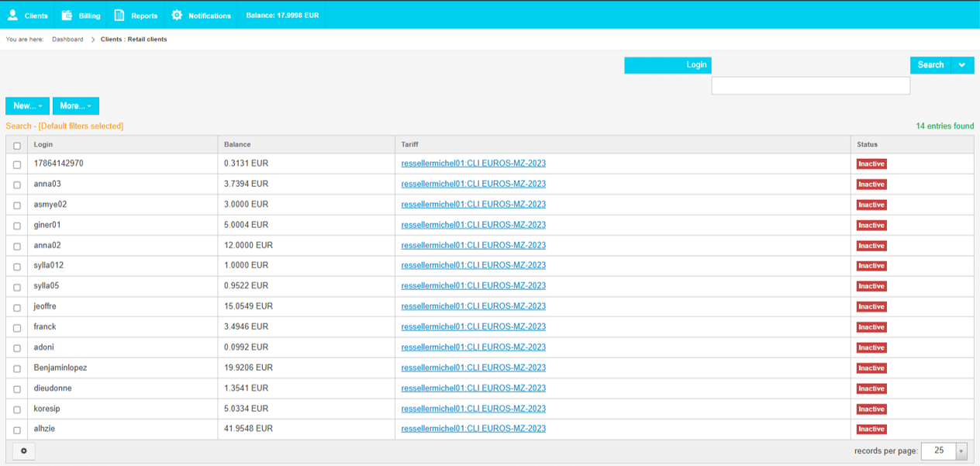
Task: Toggle the select-all header checkbox
Action: [x=17, y=146]
